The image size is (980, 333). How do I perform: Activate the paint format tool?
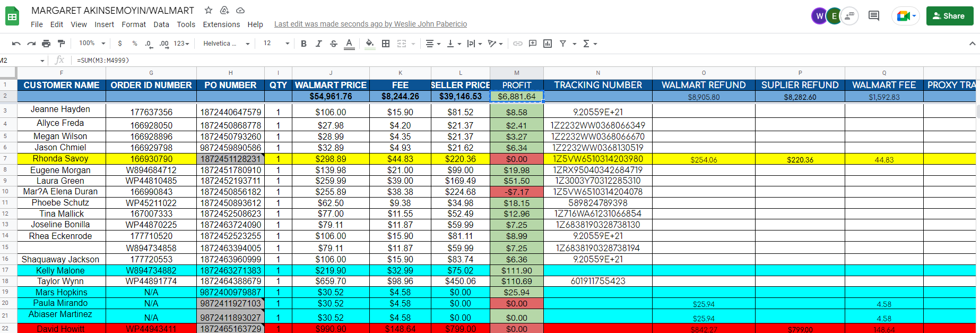61,44
